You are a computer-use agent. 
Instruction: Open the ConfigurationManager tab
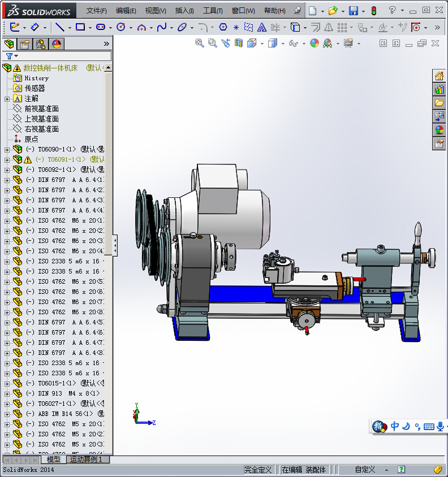[41, 44]
